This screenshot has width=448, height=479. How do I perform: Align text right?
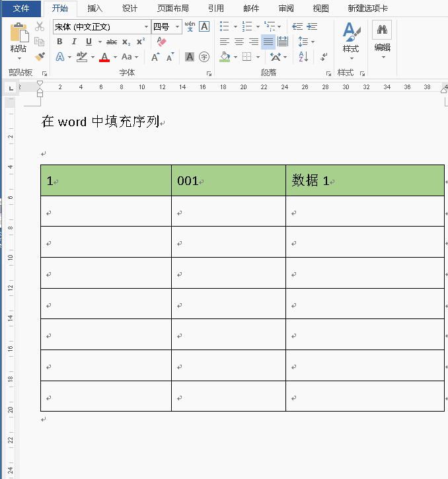click(x=253, y=42)
